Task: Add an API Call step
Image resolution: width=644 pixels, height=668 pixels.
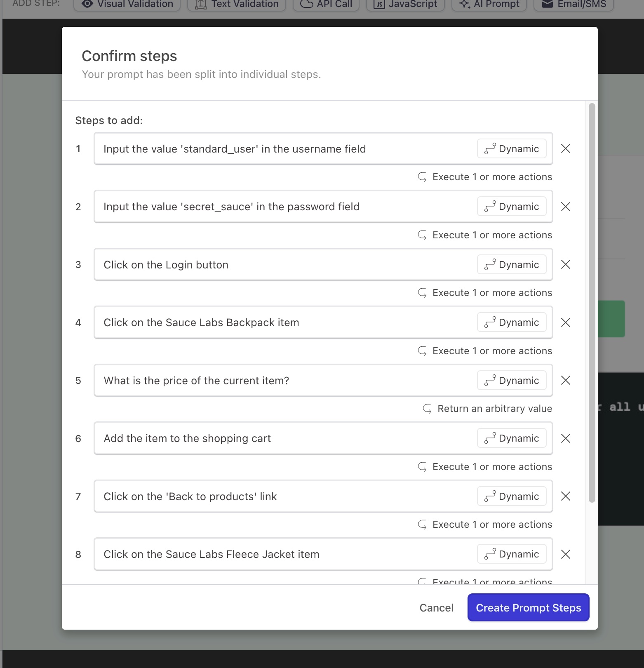Action: (326, 4)
